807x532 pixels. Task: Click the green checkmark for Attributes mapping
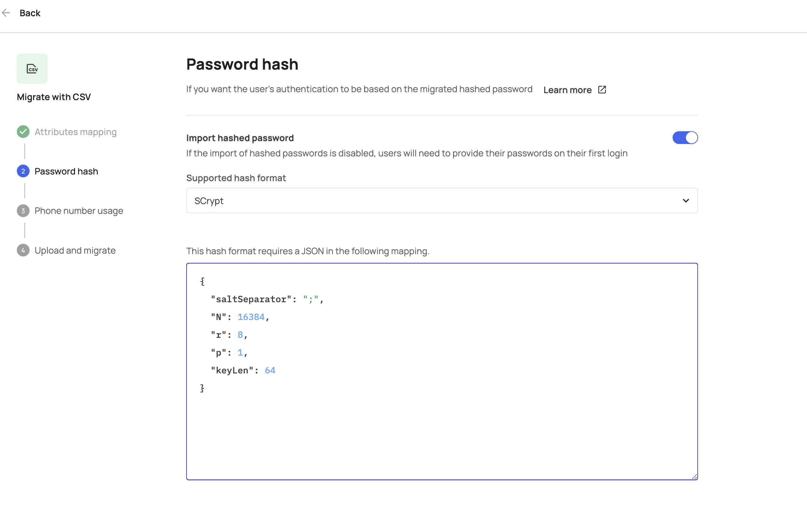(23, 132)
